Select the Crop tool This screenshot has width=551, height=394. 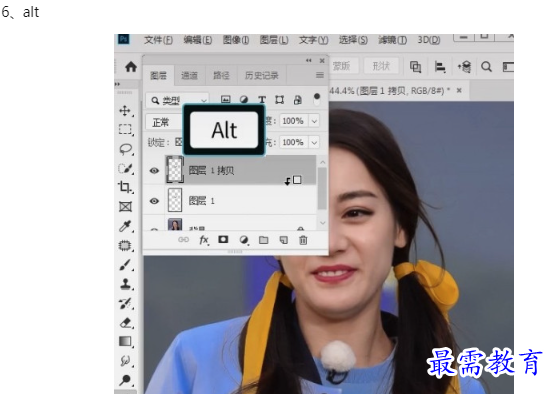pos(125,187)
